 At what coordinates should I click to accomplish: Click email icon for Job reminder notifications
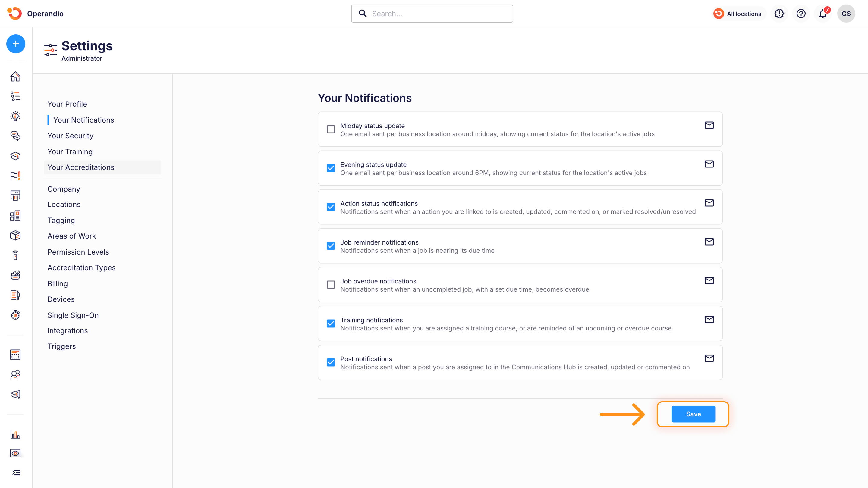point(709,242)
